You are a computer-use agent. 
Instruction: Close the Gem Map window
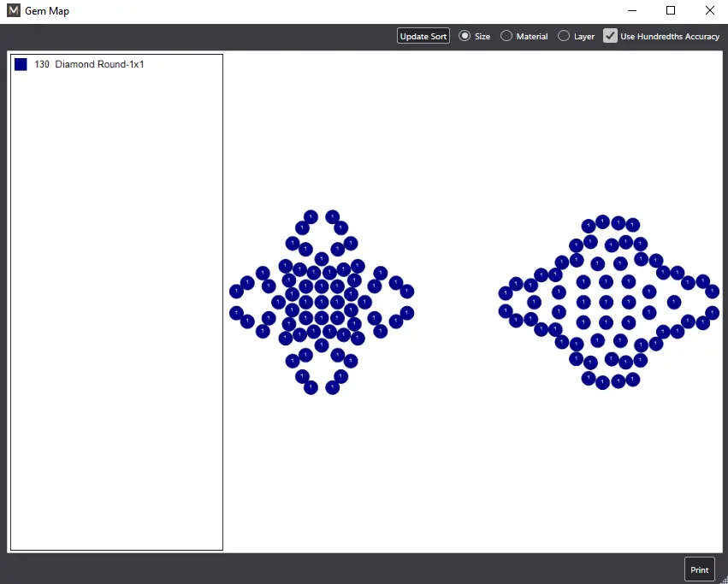tap(709, 11)
